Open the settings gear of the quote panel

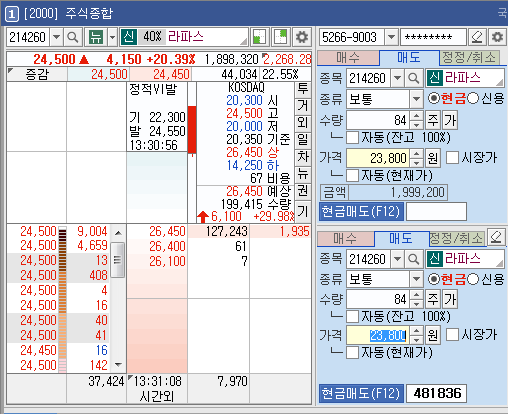point(302,37)
